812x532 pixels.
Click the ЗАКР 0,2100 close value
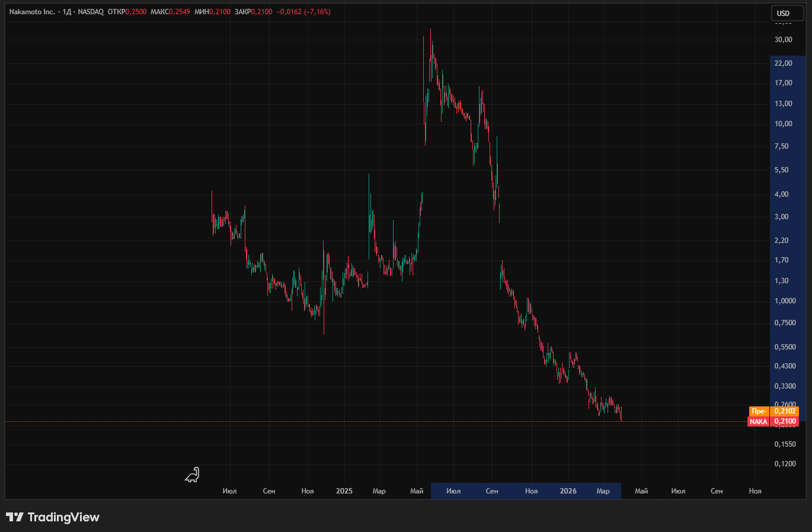point(254,12)
